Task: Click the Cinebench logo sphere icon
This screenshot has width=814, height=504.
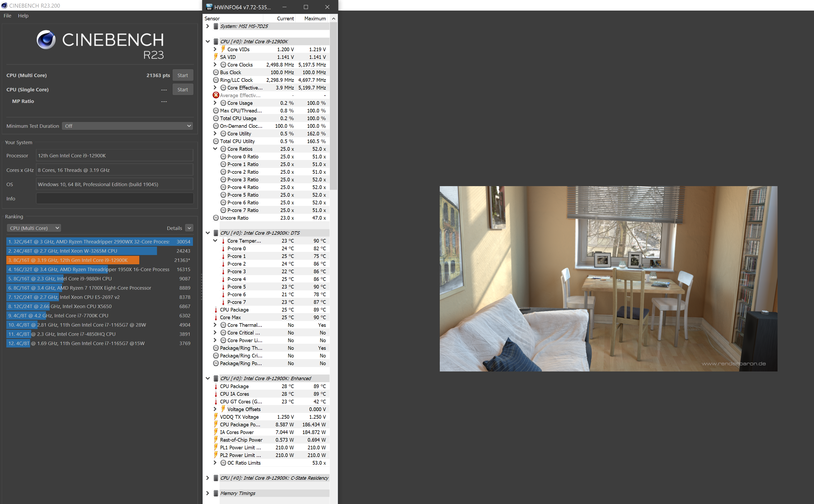Action: [x=46, y=40]
